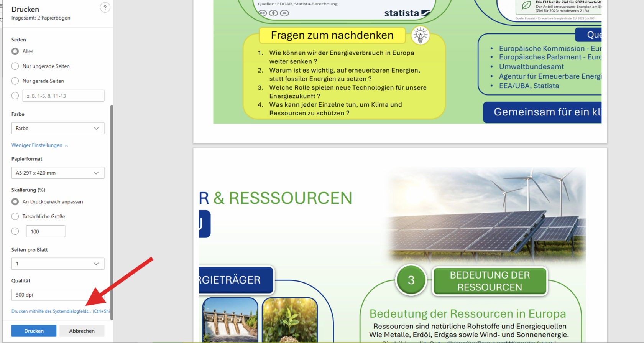Click the hydroelectric dam photo thumbnail

[x=230, y=320]
